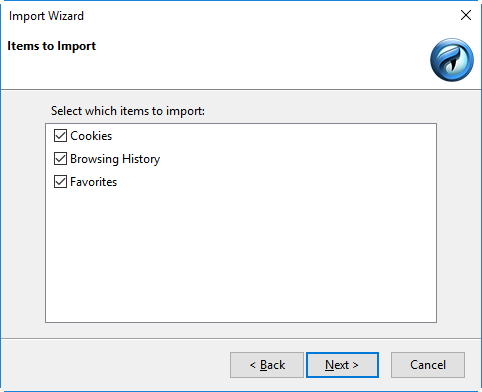Close the Import Wizard with the X

click(466, 15)
